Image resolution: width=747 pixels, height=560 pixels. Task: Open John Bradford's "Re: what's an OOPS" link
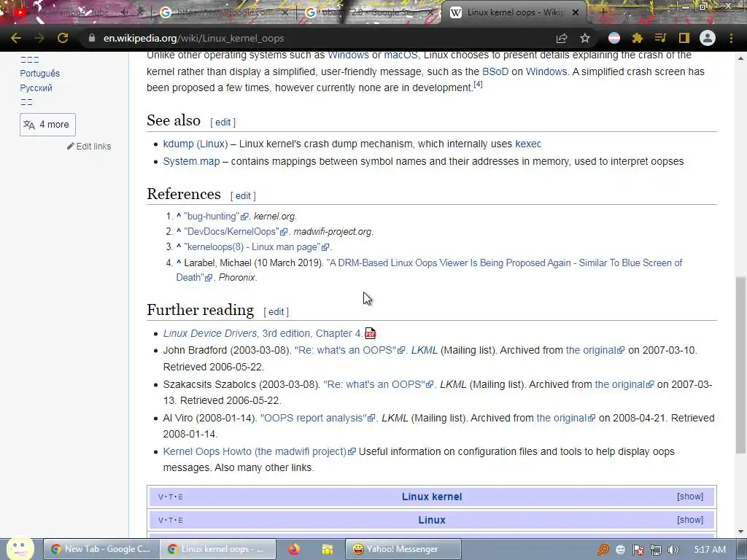(345, 350)
